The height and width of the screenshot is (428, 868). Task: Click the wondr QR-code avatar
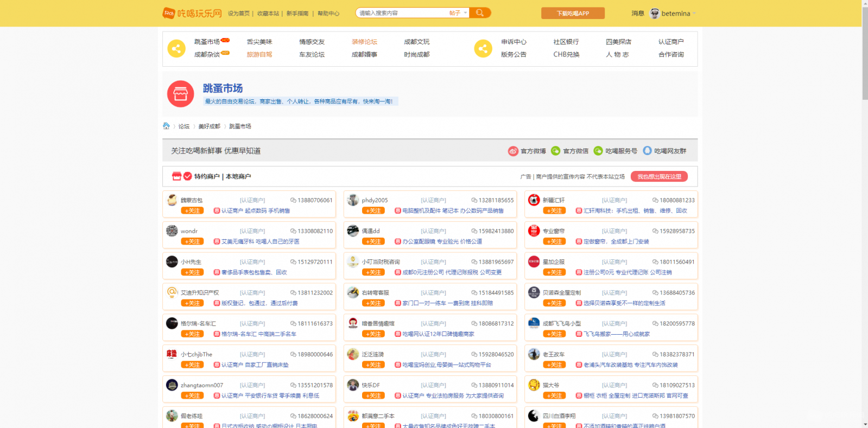[172, 231]
